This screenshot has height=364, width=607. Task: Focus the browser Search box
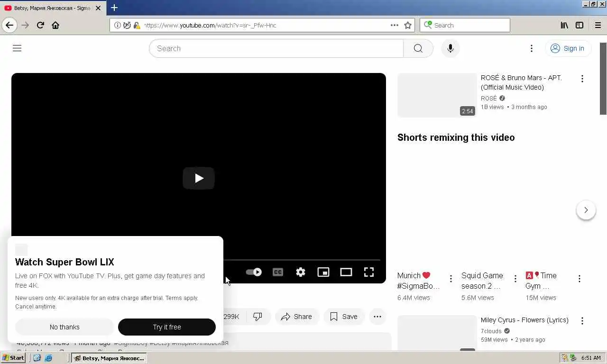pos(465,25)
